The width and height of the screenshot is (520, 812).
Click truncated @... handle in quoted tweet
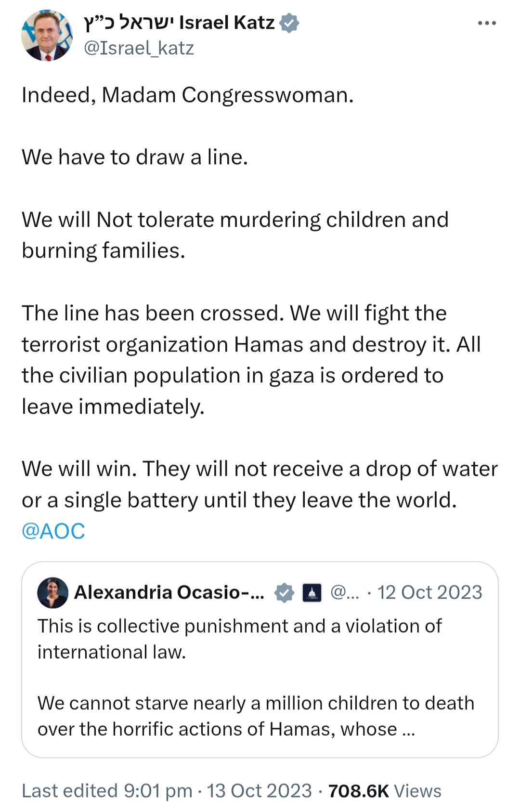coord(345,592)
